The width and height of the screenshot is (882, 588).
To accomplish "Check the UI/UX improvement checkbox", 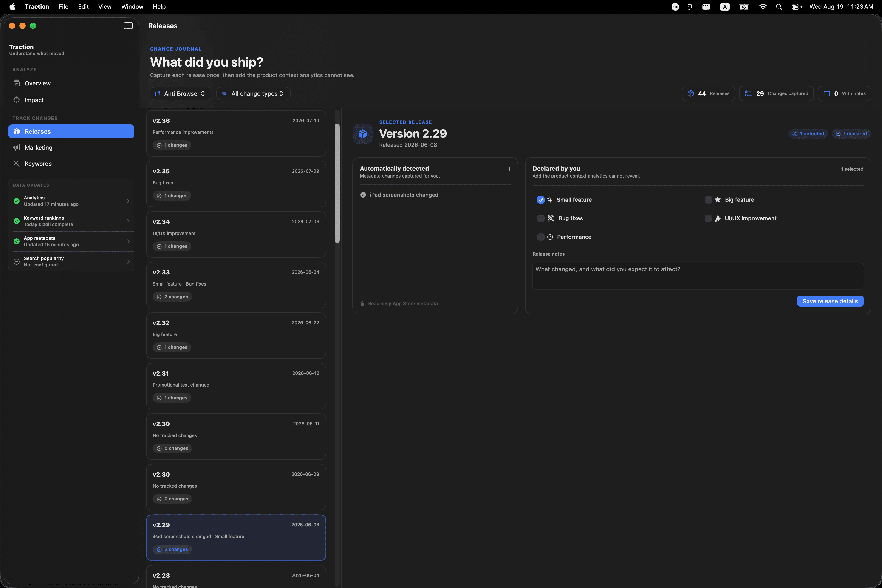I will tap(708, 218).
